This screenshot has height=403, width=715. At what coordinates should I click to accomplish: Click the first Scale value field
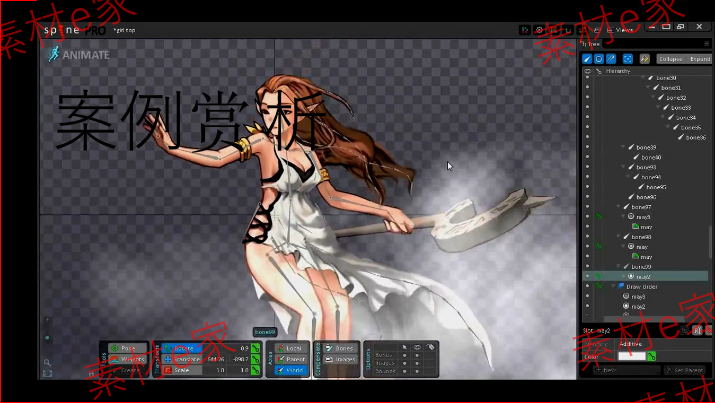coord(215,370)
